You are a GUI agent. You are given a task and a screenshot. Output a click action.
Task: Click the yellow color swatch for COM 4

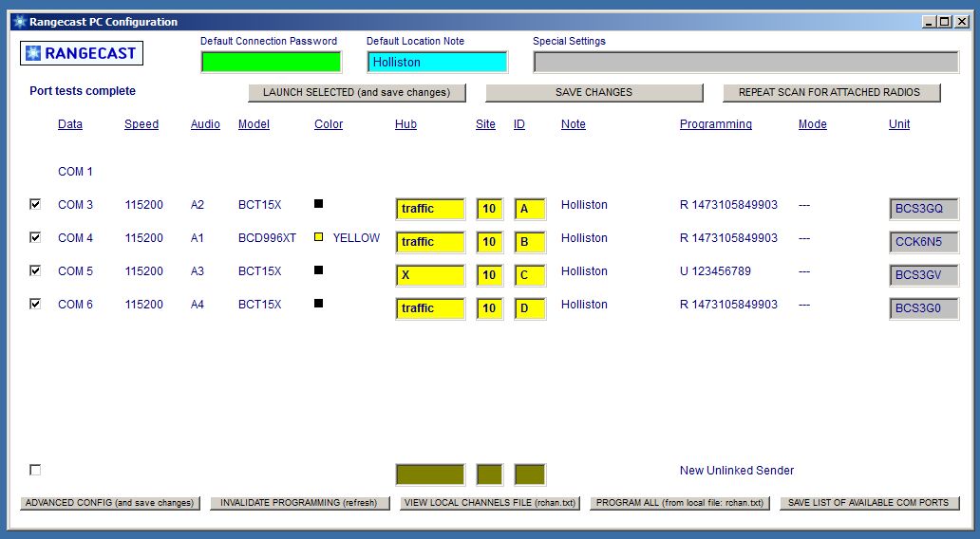[x=318, y=236]
